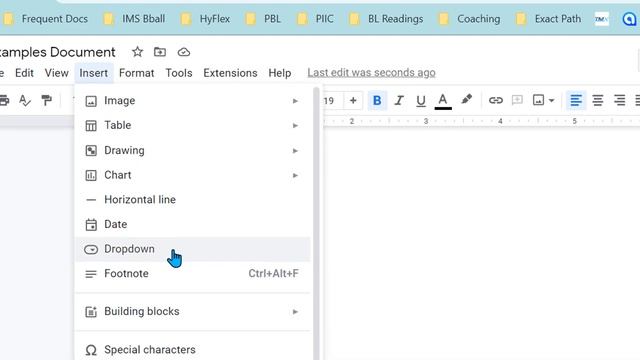640x360 pixels.
Task: Click the insert image toolbar icon
Action: point(538,100)
